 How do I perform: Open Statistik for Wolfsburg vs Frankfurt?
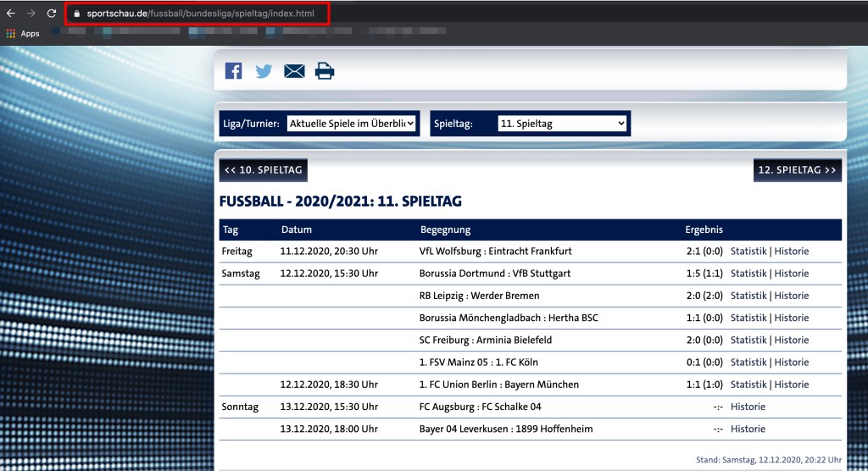tap(748, 252)
